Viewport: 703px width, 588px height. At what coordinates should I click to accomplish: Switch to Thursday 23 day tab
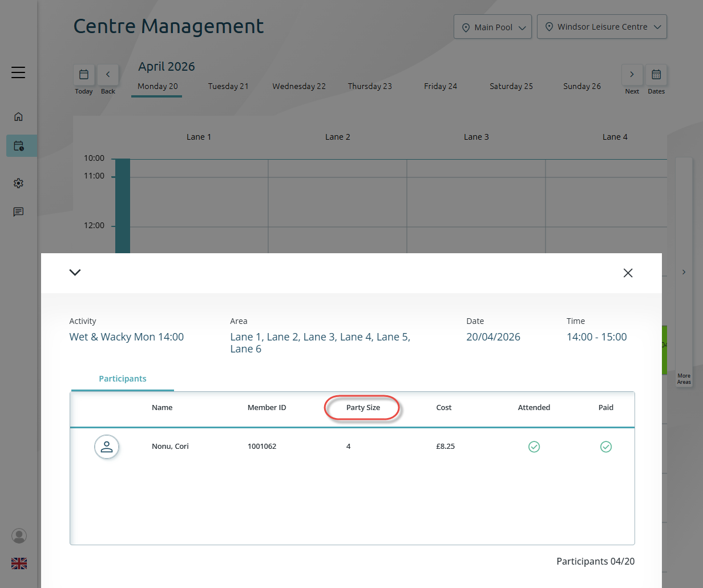(370, 86)
